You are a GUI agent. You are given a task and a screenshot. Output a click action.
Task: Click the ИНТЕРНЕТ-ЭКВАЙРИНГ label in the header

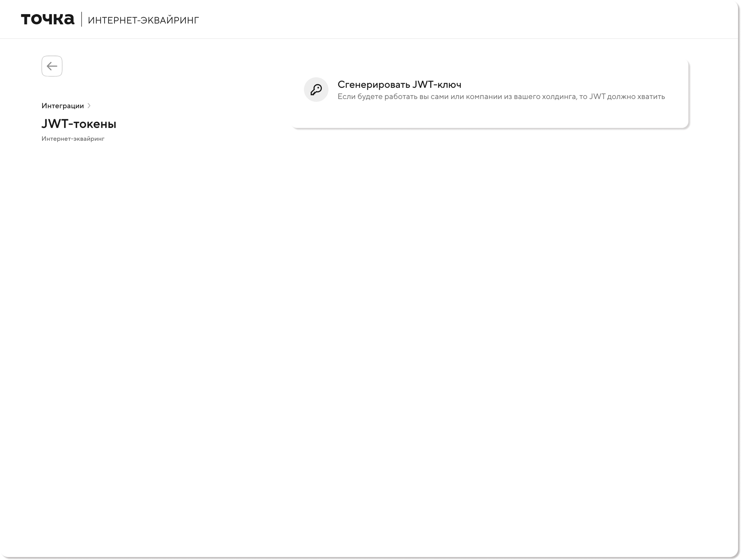143,20
